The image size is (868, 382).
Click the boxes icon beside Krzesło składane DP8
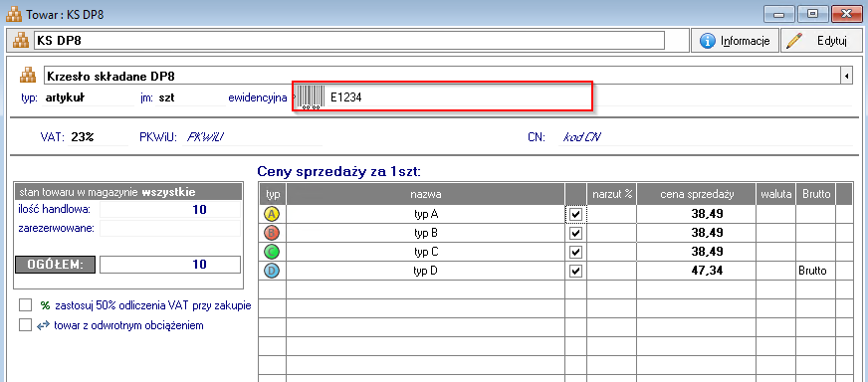point(27,75)
